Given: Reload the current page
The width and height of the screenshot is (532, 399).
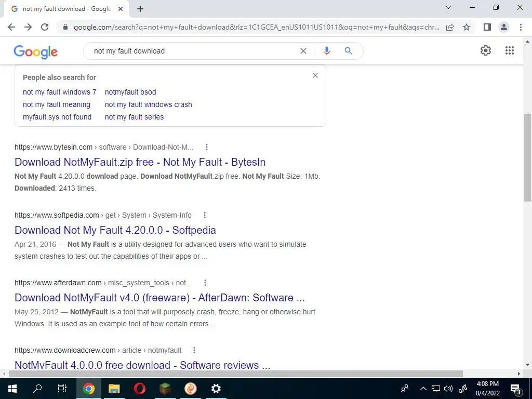Looking at the screenshot, I should [45, 27].
